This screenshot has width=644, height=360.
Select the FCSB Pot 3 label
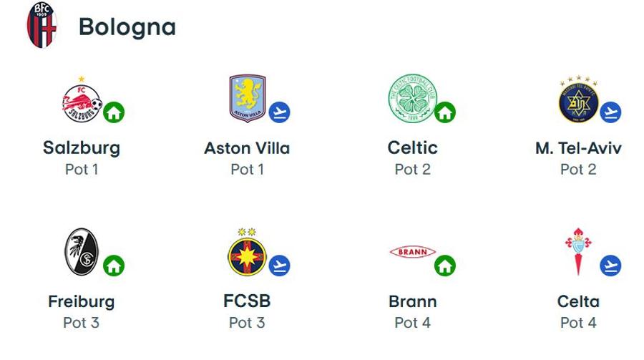tap(247, 323)
